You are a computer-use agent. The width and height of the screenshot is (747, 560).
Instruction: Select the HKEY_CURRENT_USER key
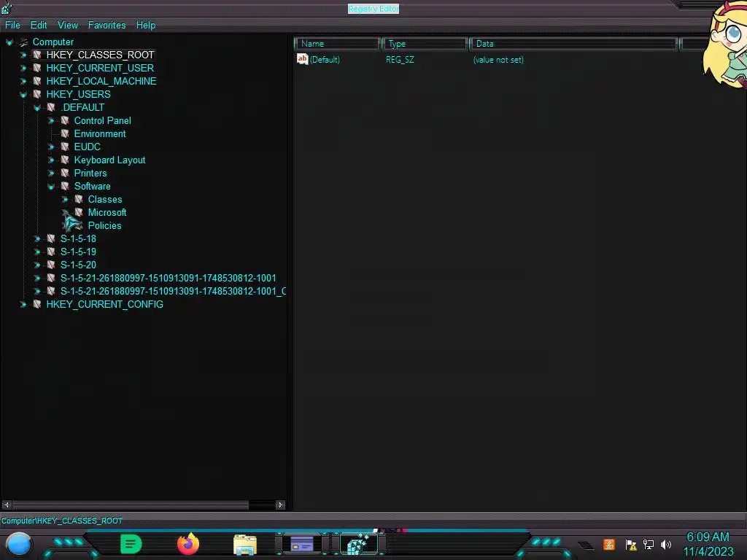100,68
